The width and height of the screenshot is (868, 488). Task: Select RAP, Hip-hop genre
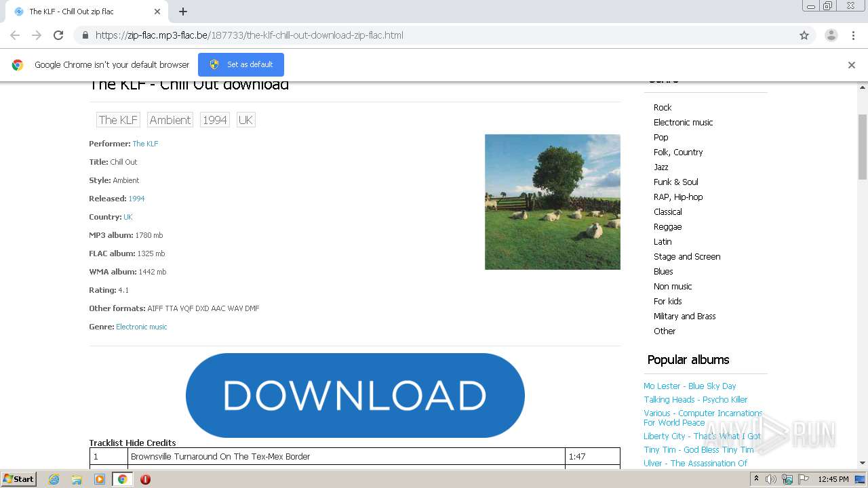tap(678, 197)
